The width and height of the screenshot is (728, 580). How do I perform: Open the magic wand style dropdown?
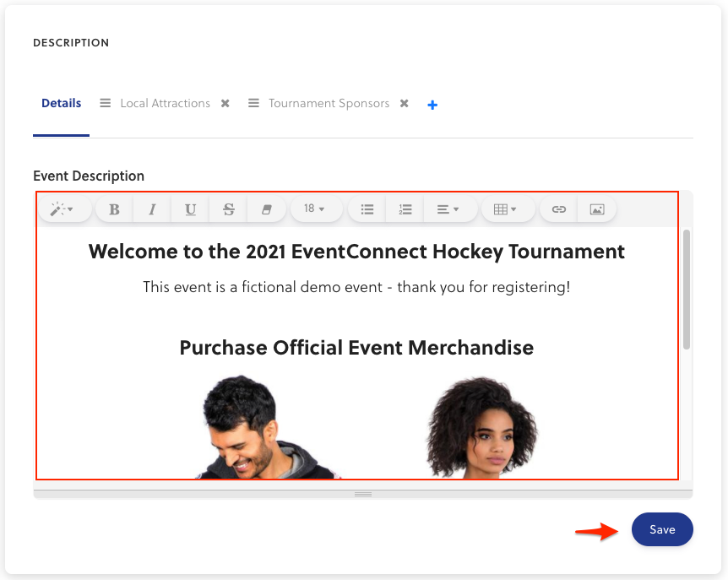[62, 209]
